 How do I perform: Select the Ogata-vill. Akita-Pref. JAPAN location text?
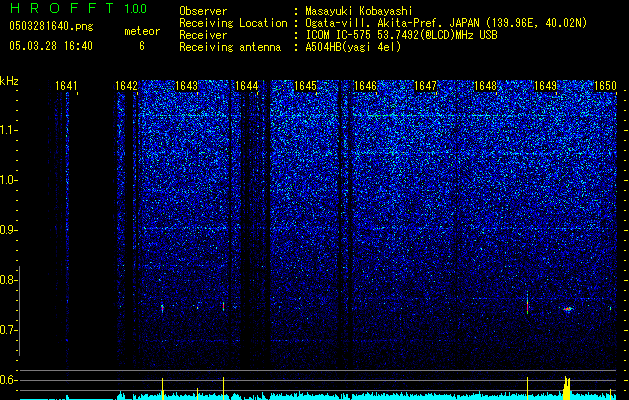(445, 23)
